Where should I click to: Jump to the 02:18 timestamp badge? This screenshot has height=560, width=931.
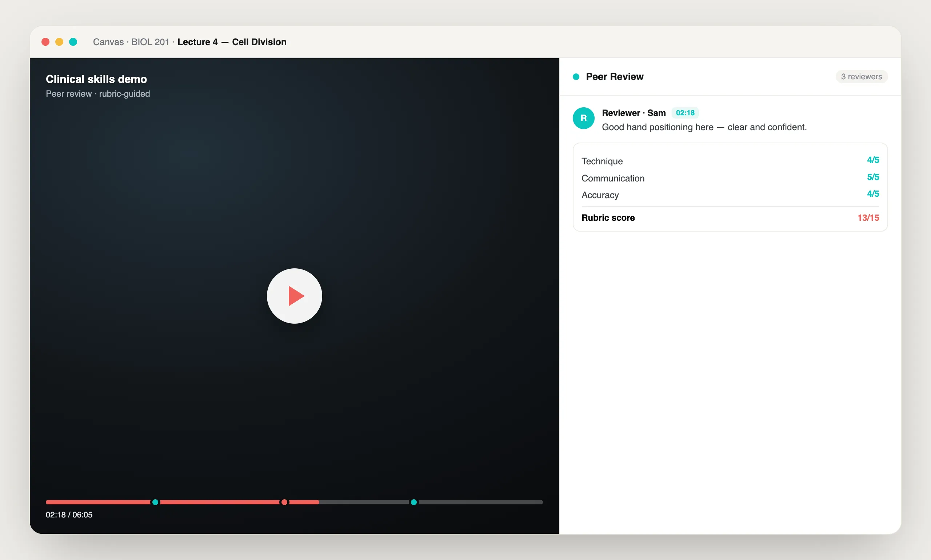(x=685, y=113)
